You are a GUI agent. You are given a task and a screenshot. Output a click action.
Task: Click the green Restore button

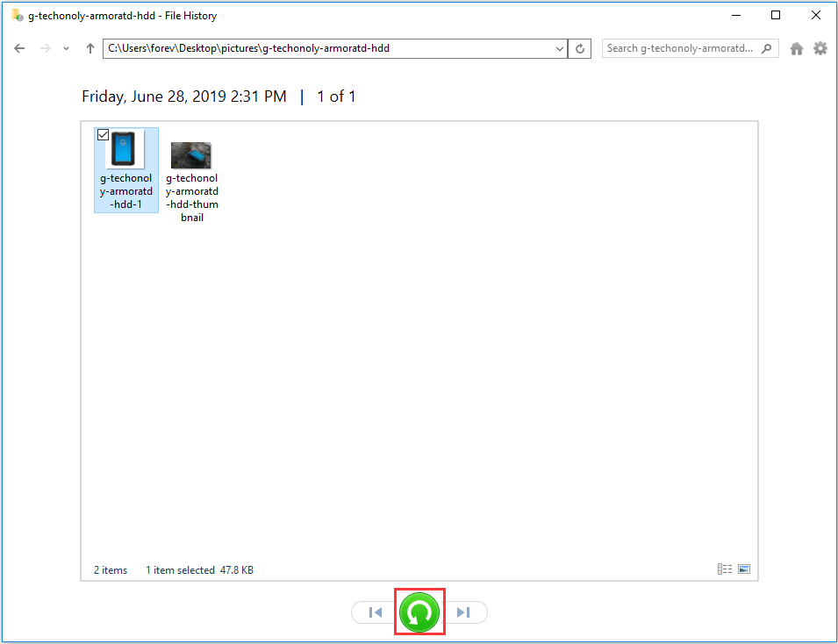point(419,612)
